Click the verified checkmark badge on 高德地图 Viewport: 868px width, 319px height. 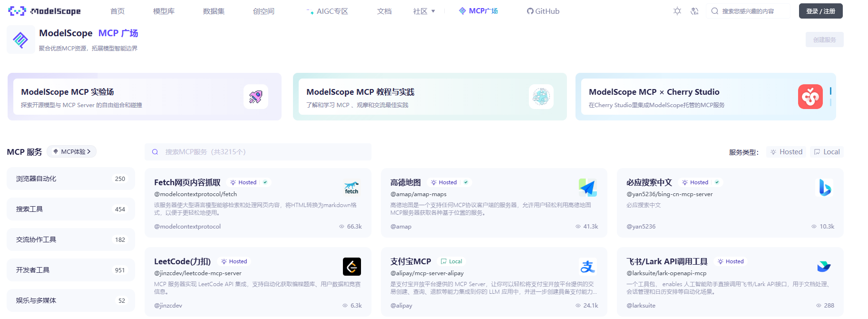[466, 182]
